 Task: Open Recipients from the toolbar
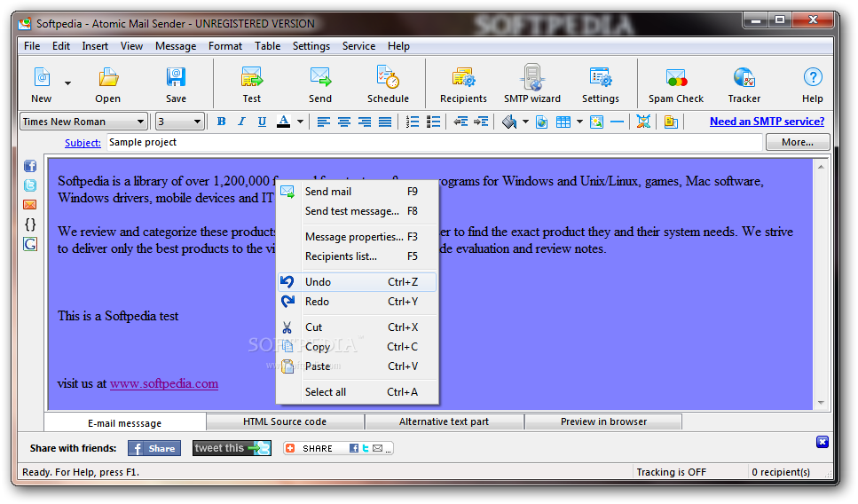463,83
